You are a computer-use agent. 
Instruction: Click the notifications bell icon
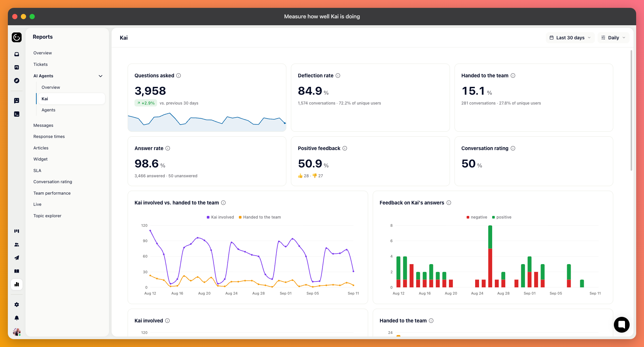17,318
